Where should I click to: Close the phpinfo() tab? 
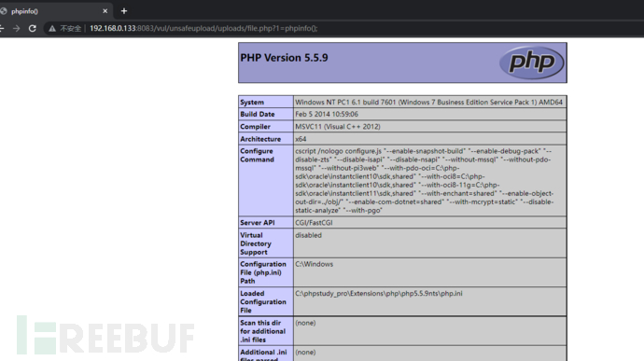(x=105, y=11)
